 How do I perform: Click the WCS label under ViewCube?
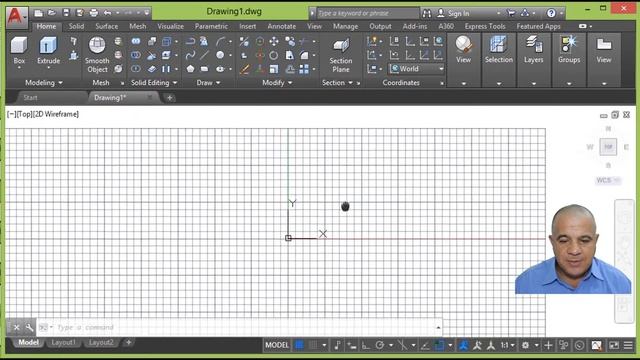(x=607, y=180)
